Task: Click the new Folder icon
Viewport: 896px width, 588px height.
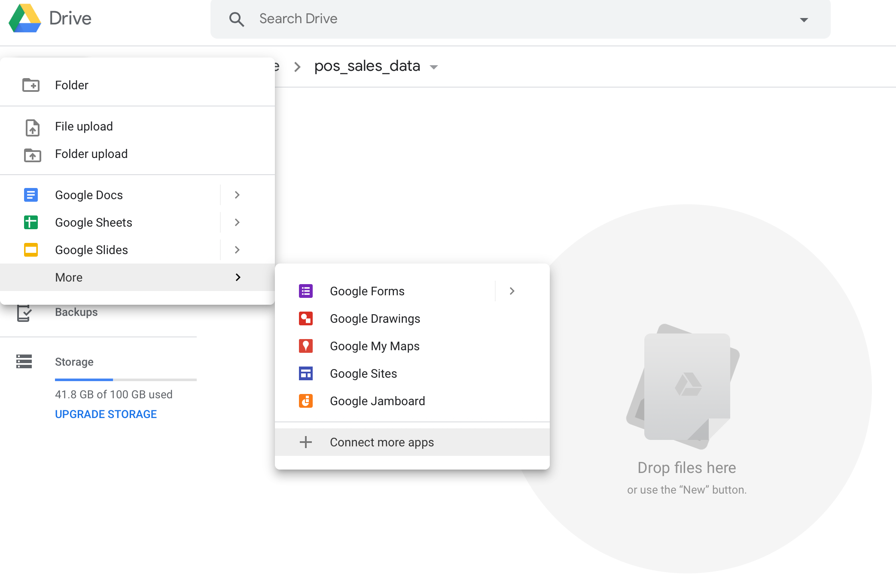Action: 31,85
